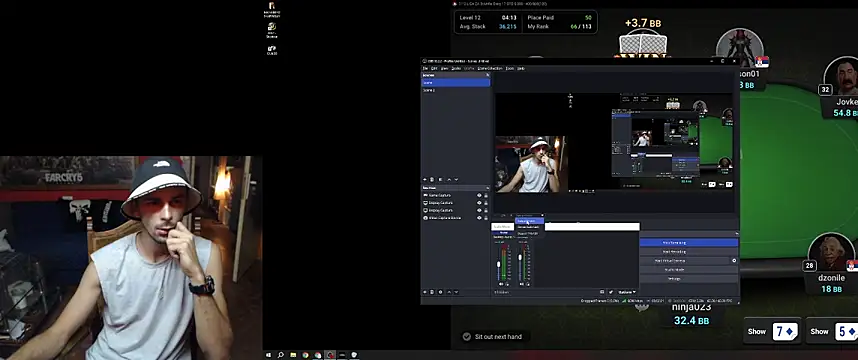Click Start Streaming button in OBS
The image size is (858, 360).
pos(689,242)
